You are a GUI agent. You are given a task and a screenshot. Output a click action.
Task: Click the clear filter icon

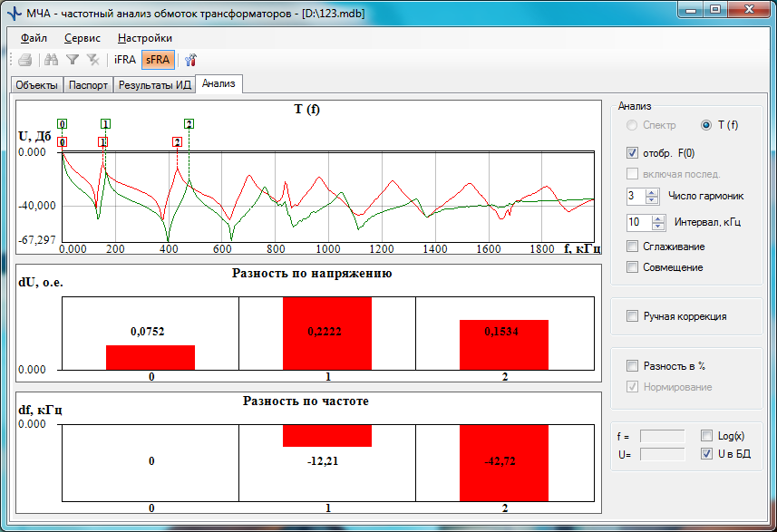pyautogui.click(x=92, y=60)
